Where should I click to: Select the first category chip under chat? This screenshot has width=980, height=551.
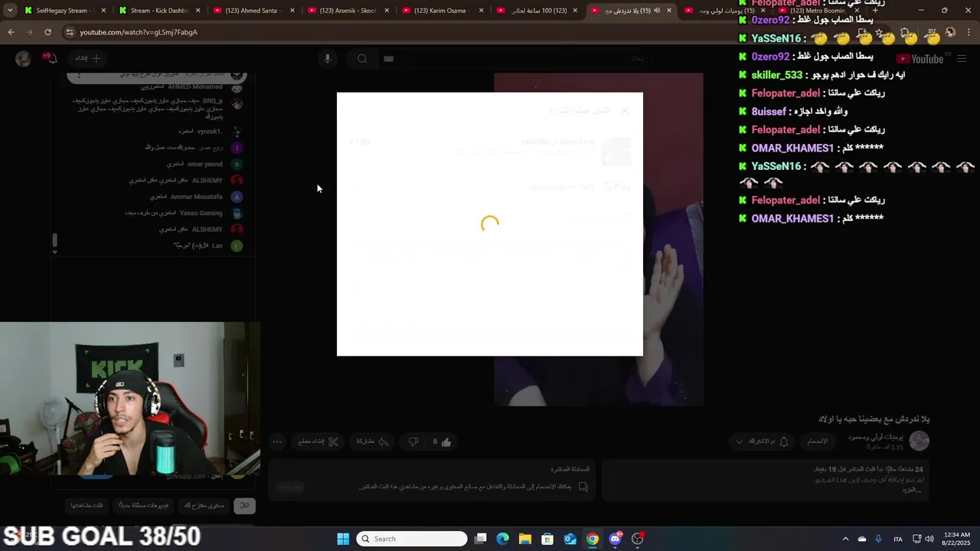(244, 506)
